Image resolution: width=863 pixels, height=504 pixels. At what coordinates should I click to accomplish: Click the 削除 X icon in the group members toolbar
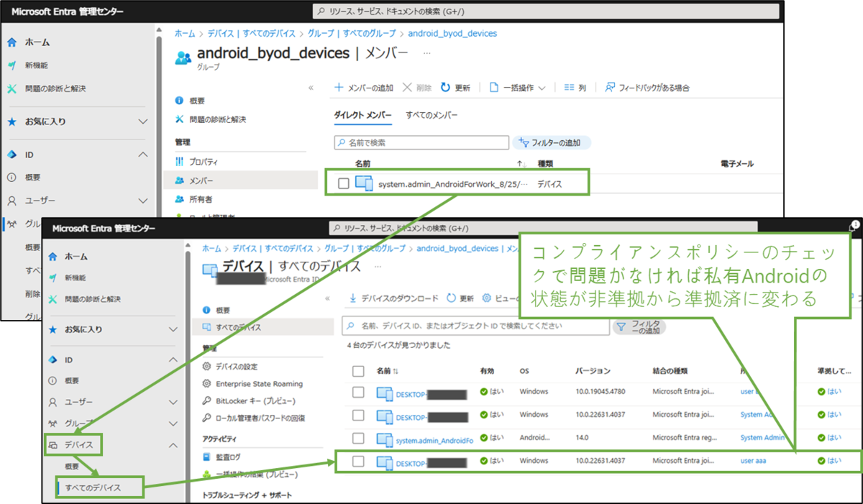(407, 88)
